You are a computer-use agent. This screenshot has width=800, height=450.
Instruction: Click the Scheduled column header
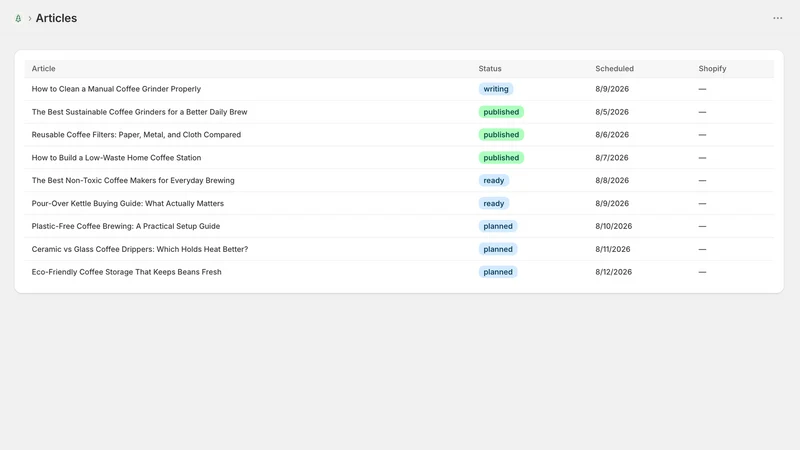pyautogui.click(x=614, y=68)
